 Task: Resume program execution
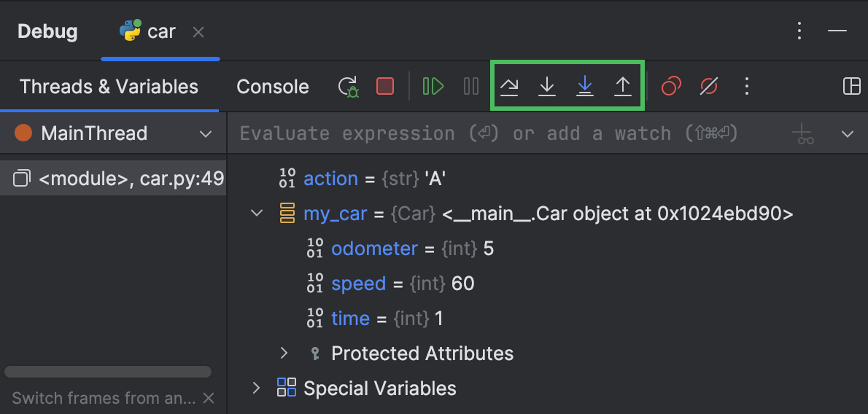click(x=433, y=86)
